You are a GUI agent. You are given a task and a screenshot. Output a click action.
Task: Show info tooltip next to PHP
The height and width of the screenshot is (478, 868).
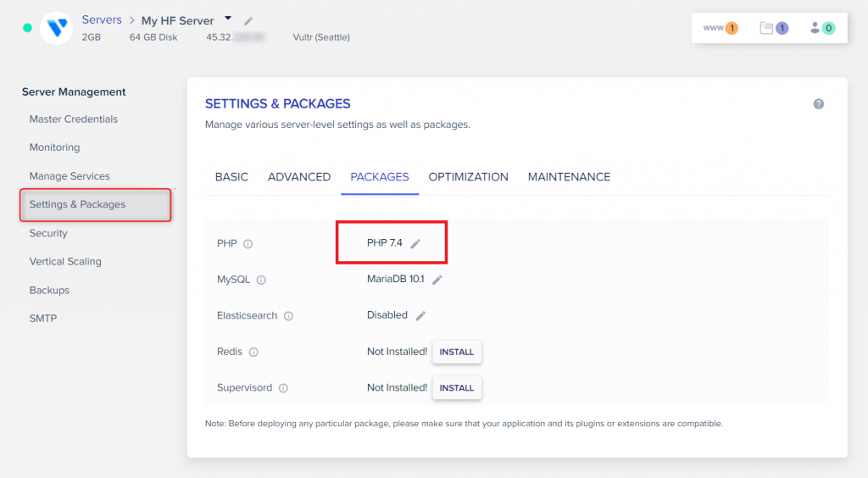click(x=248, y=244)
